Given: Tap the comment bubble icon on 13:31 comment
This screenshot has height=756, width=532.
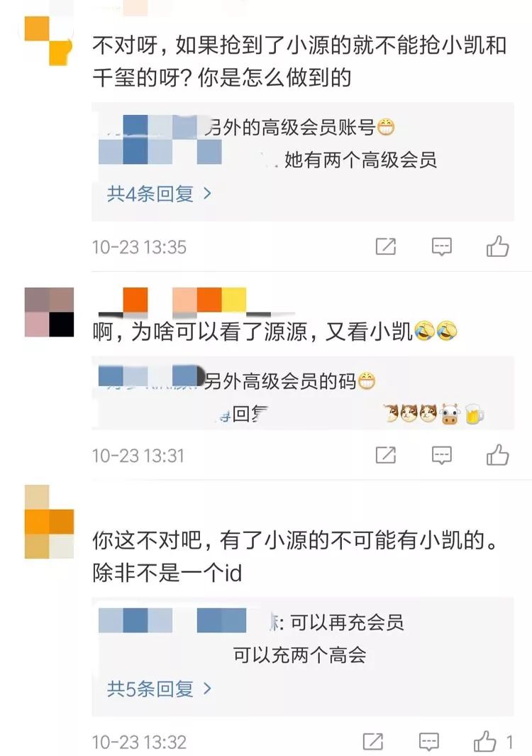Looking at the screenshot, I should click(x=441, y=454).
